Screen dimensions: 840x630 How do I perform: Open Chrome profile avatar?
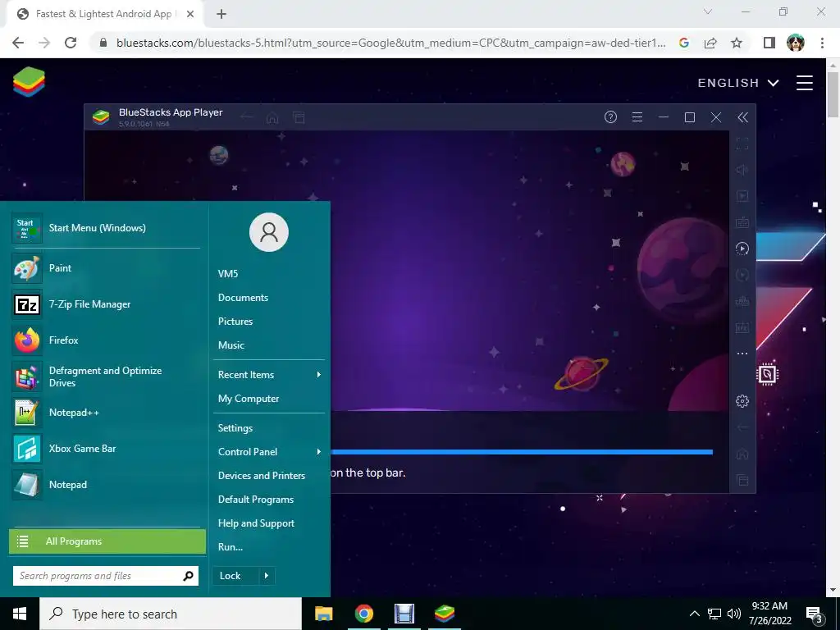796,43
